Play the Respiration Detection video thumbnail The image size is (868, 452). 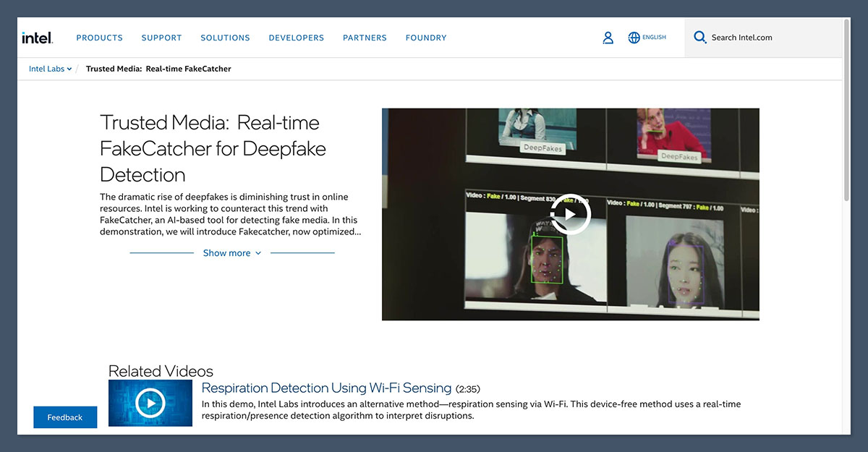click(150, 403)
